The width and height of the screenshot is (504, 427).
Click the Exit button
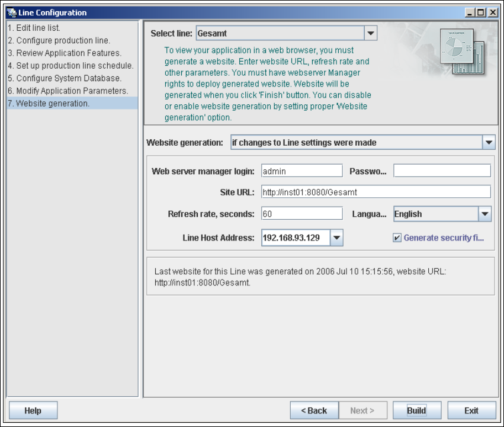coord(471,410)
